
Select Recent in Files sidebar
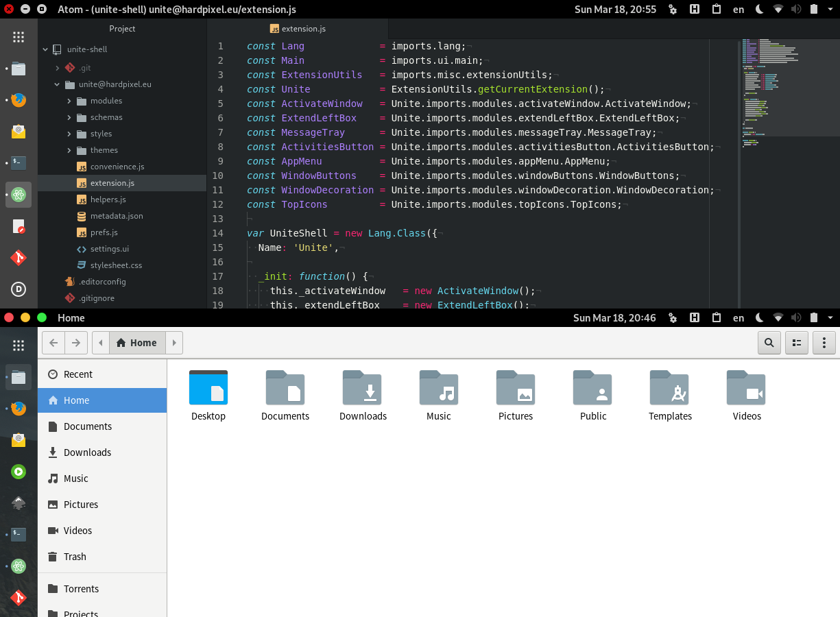(102, 374)
